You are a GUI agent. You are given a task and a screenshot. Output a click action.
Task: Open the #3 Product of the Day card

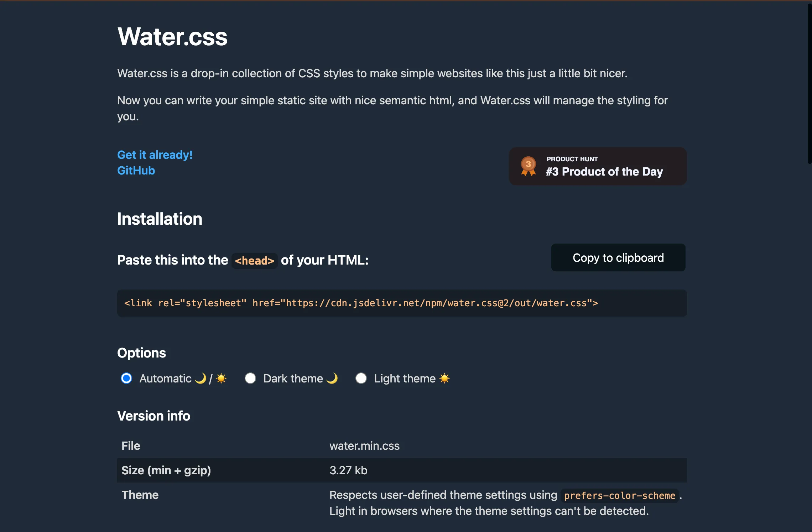click(x=597, y=166)
